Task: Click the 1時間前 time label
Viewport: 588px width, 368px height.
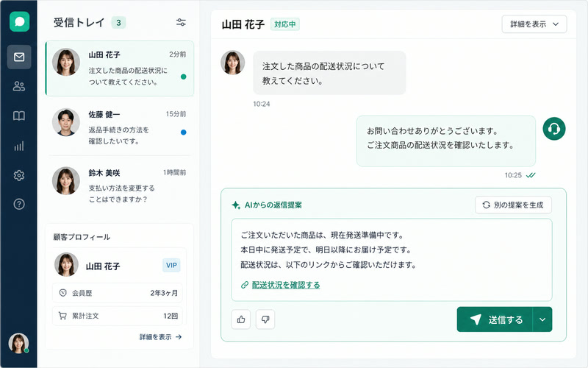Action: click(x=174, y=172)
